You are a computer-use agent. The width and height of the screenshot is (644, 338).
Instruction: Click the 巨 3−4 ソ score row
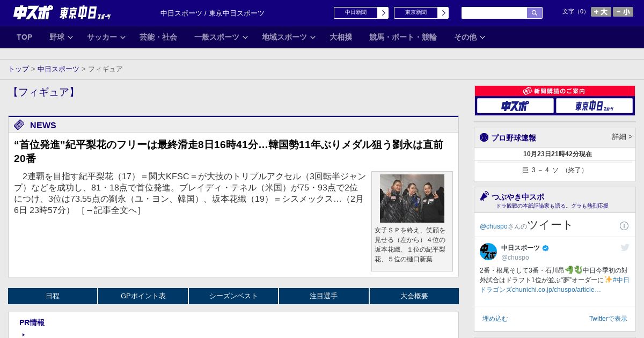point(555,170)
